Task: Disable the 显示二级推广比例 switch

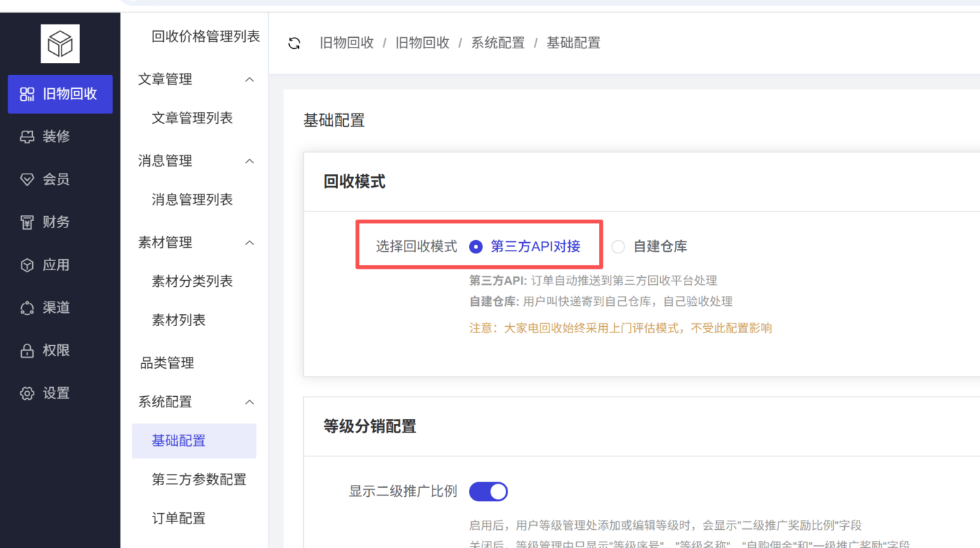Action: click(x=488, y=491)
